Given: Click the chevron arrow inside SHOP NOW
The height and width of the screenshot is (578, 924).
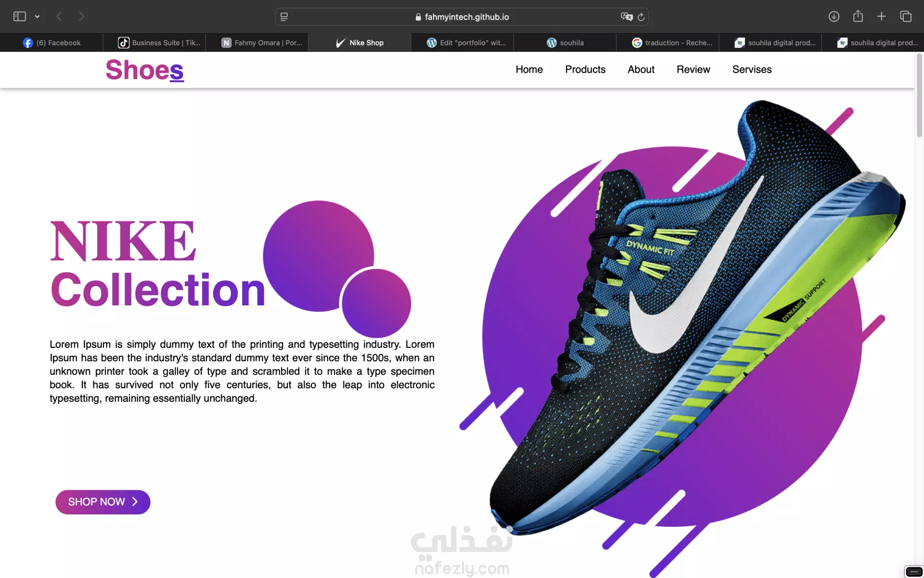Looking at the screenshot, I should 135,502.
